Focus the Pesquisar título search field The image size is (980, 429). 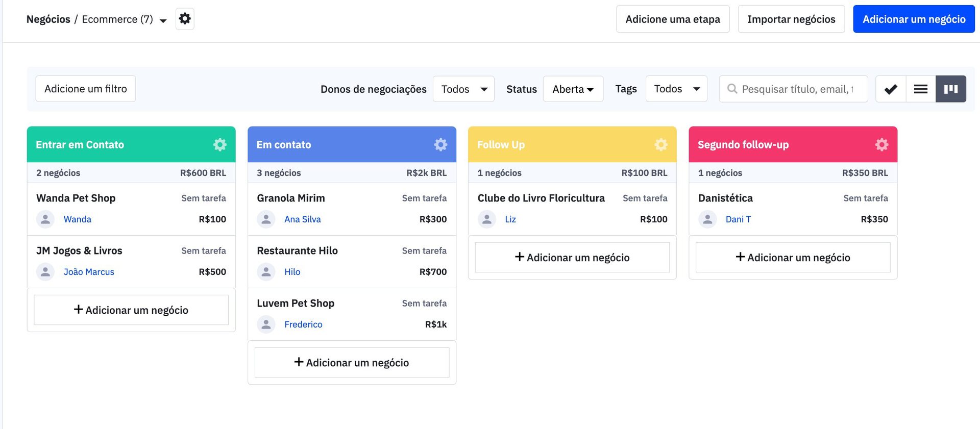click(797, 89)
